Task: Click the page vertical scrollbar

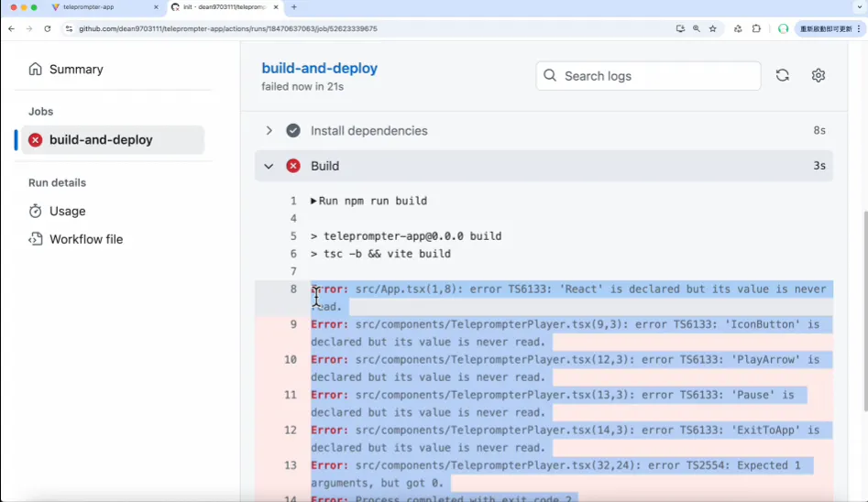Action: click(864, 311)
